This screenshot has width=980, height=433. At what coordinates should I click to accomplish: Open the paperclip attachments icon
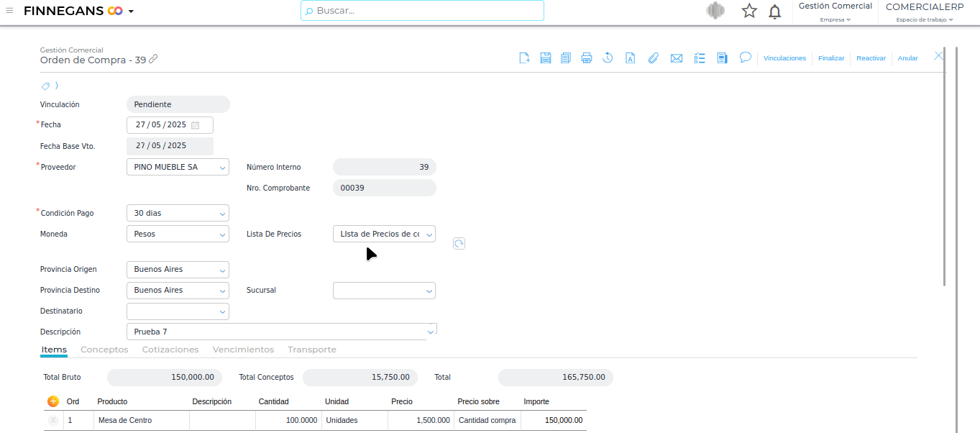pyautogui.click(x=653, y=58)
